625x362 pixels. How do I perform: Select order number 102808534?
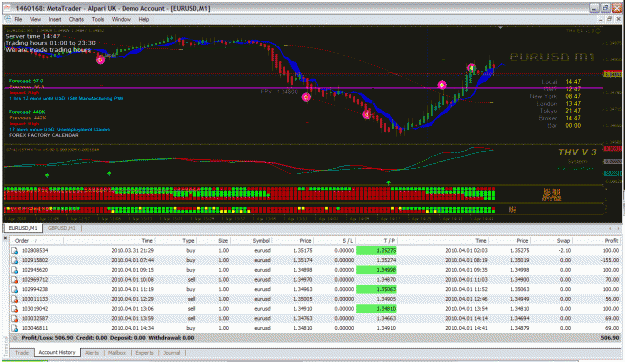click(35, 250)
